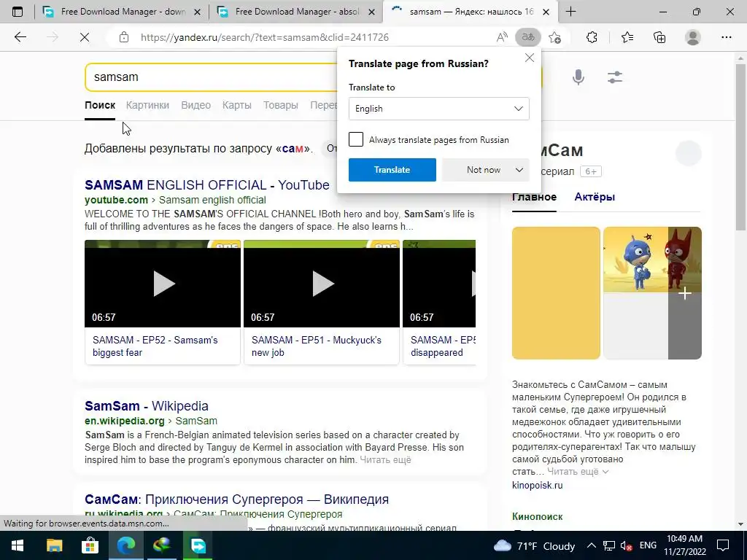Show hidden tray icons chevron
The image size is (747, 560).
pyautogui.click(x=591, y=545)
